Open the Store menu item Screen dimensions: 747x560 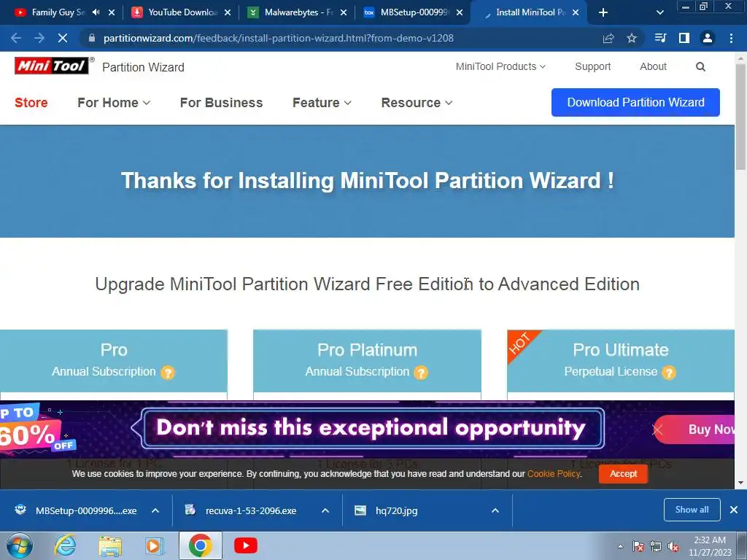pos(31,103)
